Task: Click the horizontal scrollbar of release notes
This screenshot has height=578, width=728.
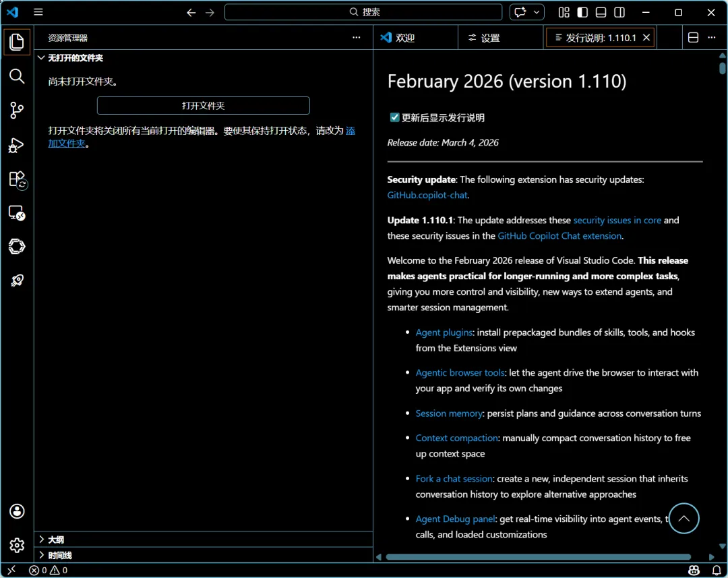Action: (x=539, y=556)
